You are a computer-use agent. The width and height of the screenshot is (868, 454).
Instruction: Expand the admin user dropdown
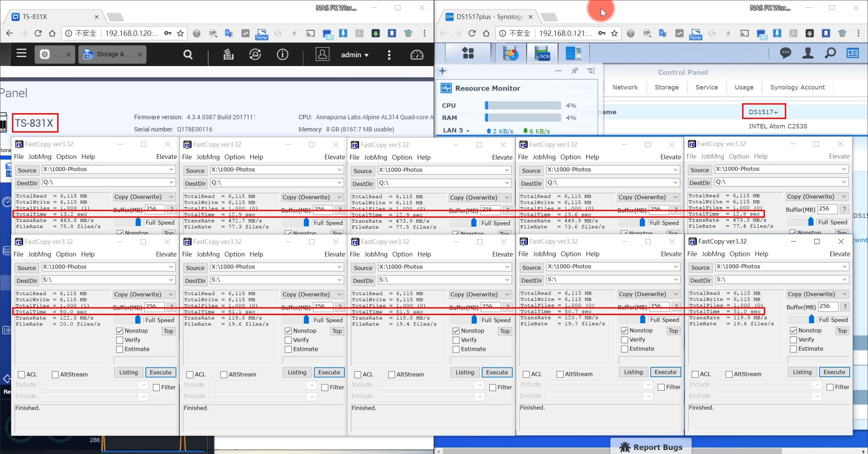pyautogui.click(x=355, y=55)
